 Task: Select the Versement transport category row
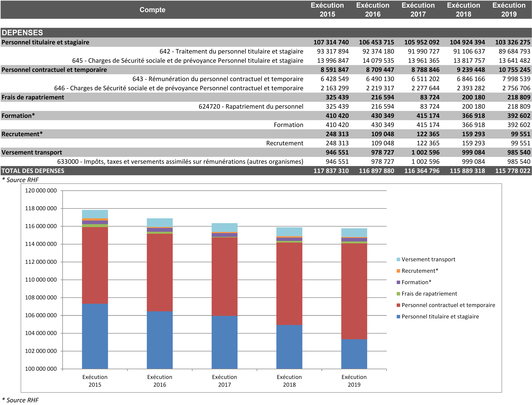point(32,153)
